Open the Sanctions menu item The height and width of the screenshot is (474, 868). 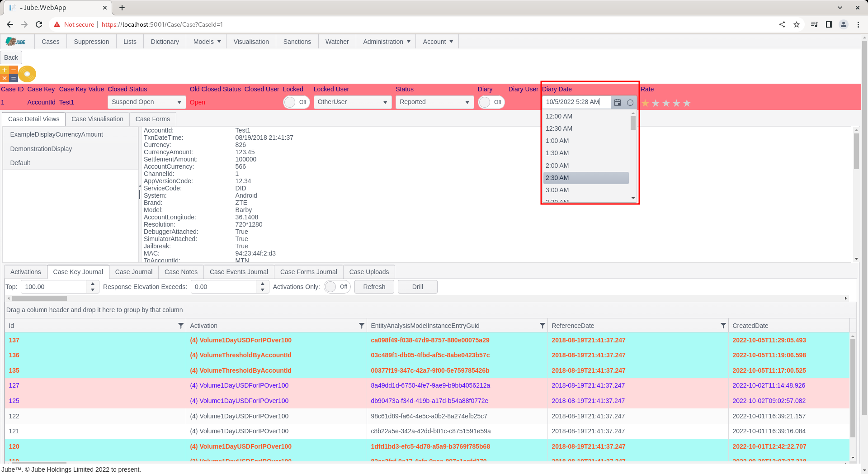tap(297, 42)
